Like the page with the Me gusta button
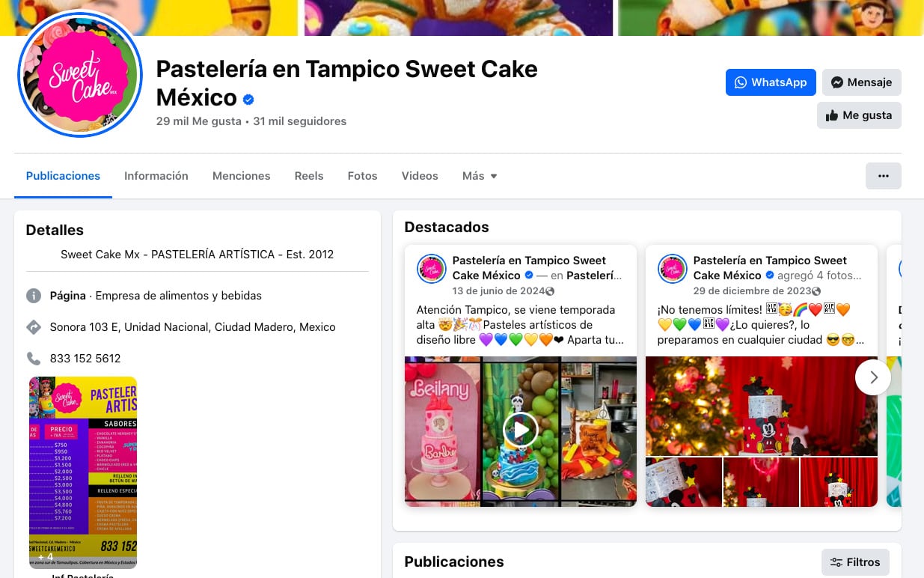Screen dimensions: 924x578 point(859,115)
